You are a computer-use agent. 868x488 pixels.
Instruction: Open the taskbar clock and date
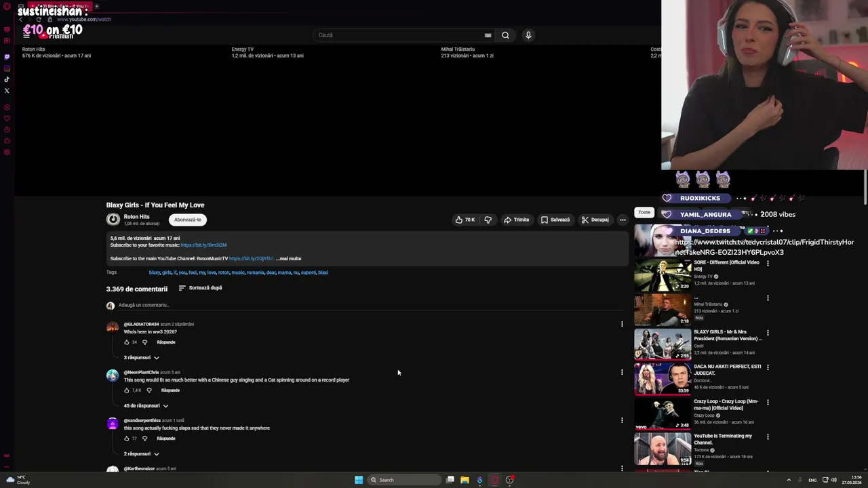pyautogui.click(x=852, y=480)
